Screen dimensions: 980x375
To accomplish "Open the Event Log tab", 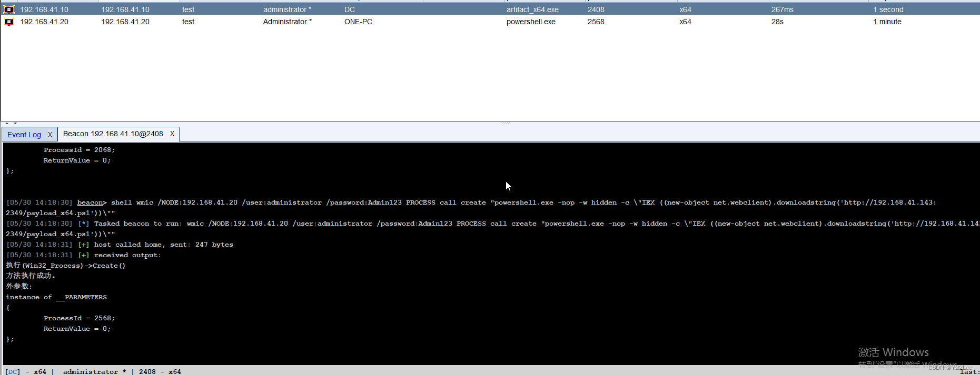I will pos(24,135).
